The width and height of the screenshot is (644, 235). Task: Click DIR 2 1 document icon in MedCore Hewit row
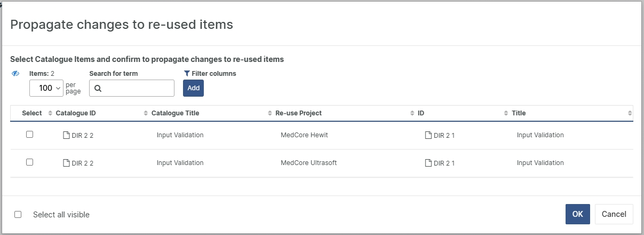coord(428,135)
